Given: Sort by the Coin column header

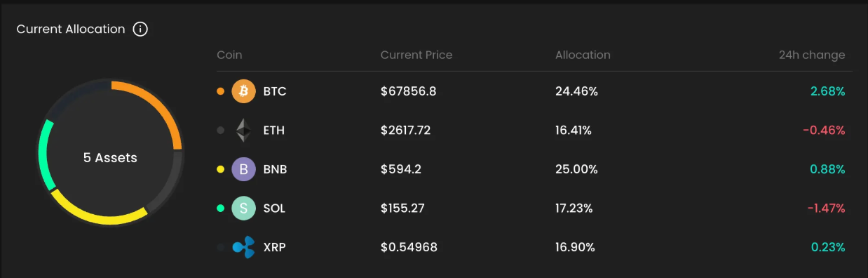Looking at the screenshot, I should 229,55.
